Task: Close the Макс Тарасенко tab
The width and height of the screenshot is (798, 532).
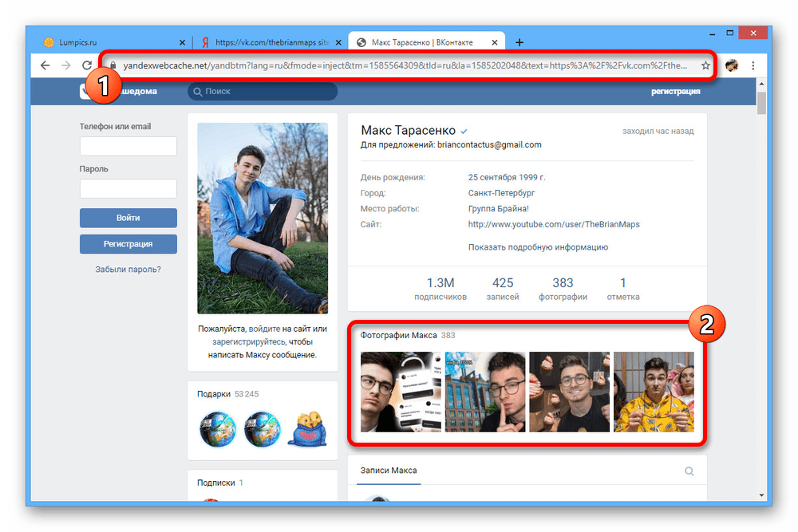Action: [x=495, y=43]
